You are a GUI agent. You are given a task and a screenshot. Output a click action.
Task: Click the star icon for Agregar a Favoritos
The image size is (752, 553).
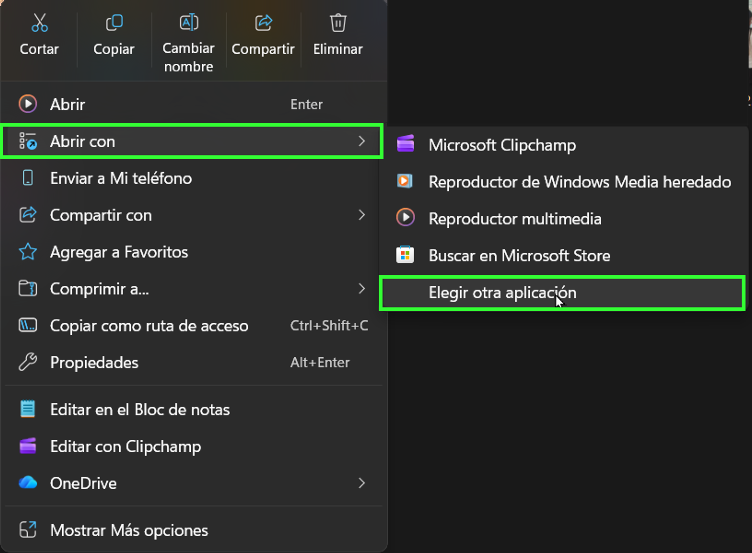tap(28, 252)
